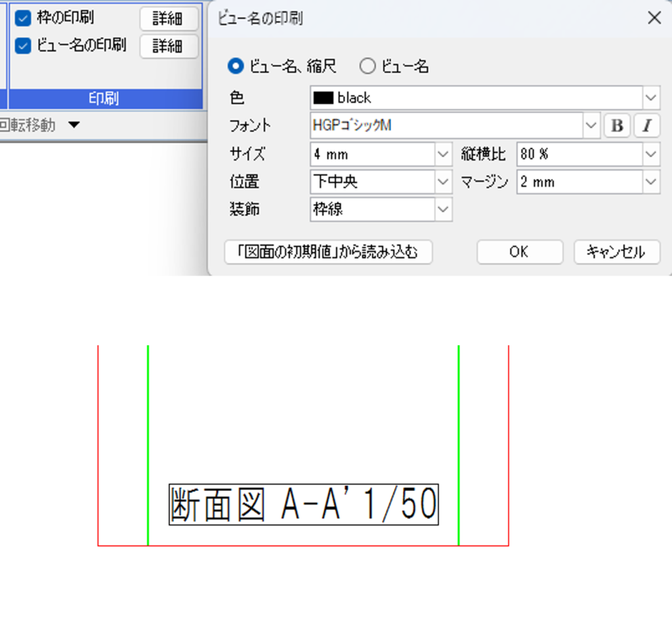672x639 pixels.
Task: Open the サイズ dropdown showing 4 mm
Action: (x=444, y=155)
